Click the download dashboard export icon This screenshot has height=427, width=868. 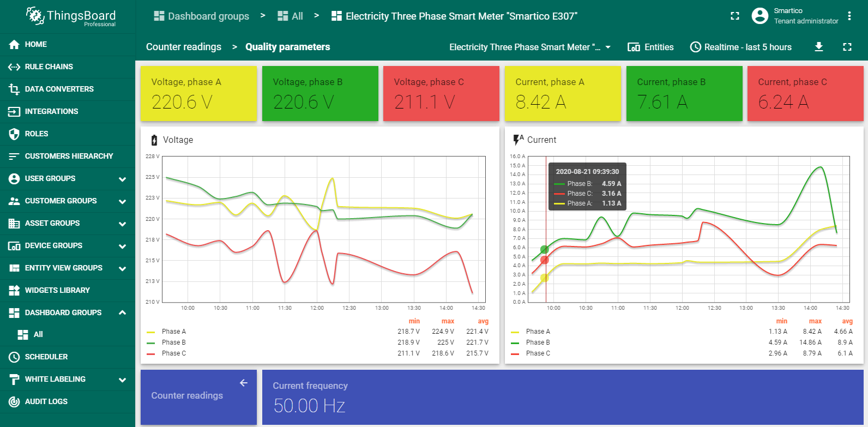pyautogui.click(x=818, y=47)
